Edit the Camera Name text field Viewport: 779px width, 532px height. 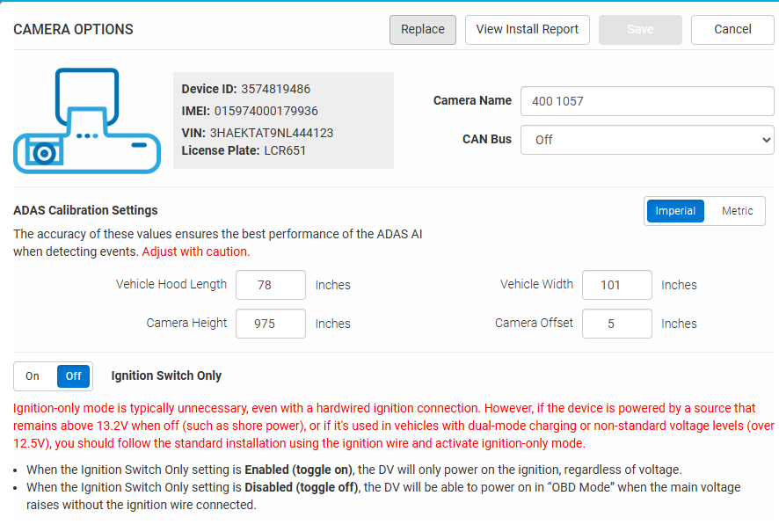[x=646, y=101]
